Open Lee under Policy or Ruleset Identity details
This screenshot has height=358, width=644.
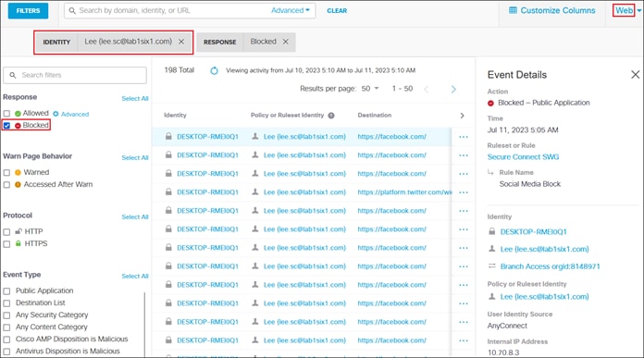544,297
